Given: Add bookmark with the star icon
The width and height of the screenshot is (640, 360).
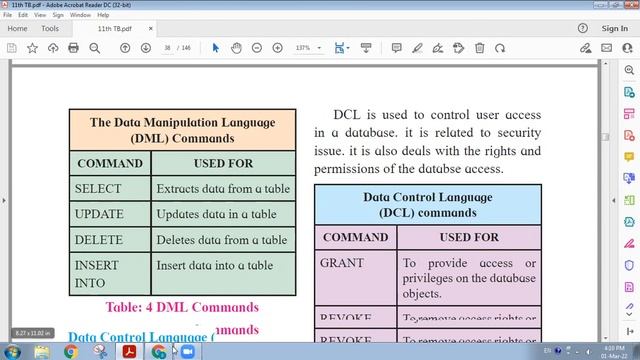Looking at the screenshot, I should [32, 48].
